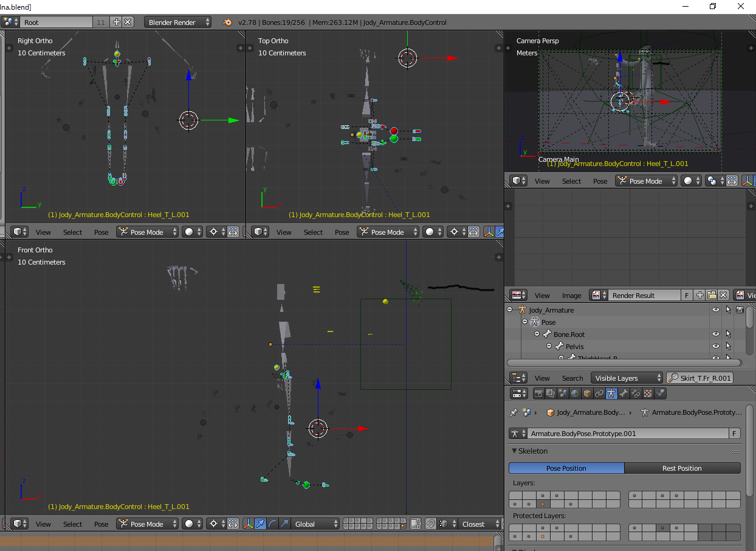Screen dimensions: 756x551
Task: Toggle visibility eye for Pelvis
Action: (716, 347)
